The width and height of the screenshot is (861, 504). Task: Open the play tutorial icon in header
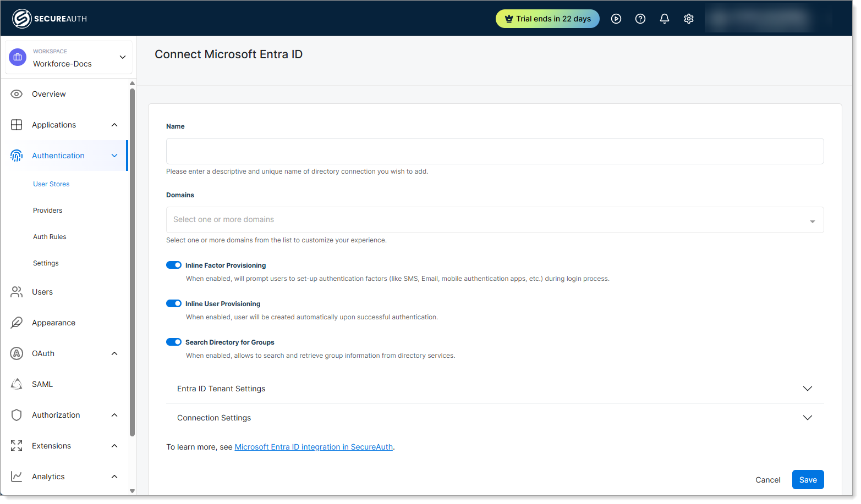[x=616, y=19]
